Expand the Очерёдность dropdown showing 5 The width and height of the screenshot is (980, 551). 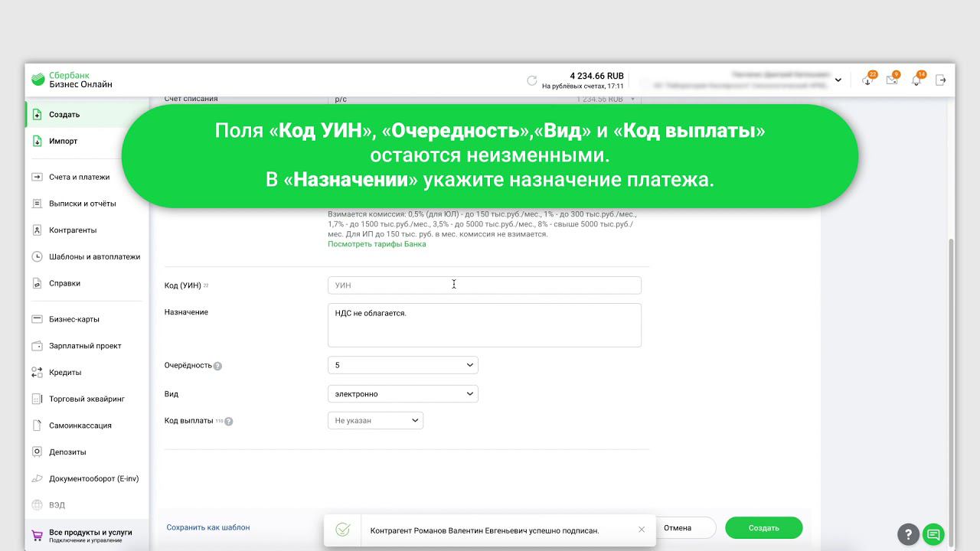(x=403, y=366)
